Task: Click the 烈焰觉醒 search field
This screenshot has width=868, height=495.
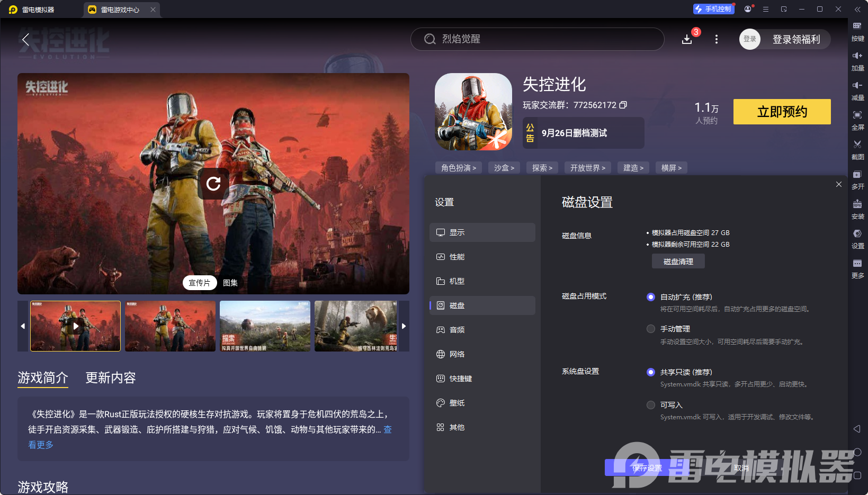Action: pyautogui.click(x=537, y=39)
